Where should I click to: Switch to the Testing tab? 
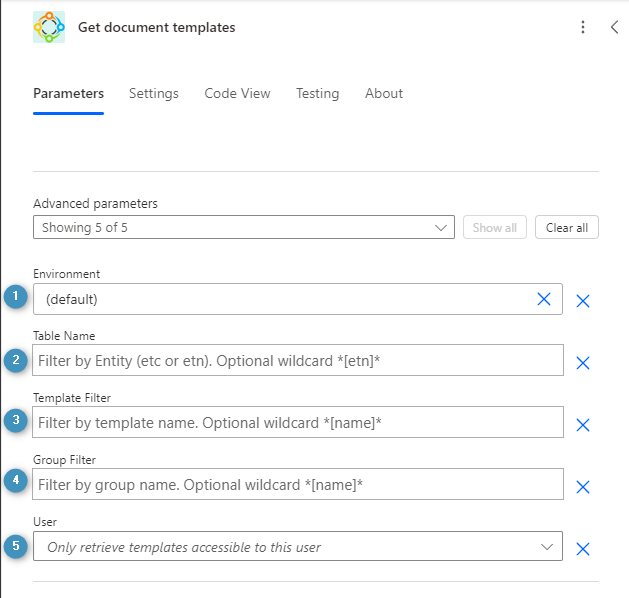(x=318, y=93)
